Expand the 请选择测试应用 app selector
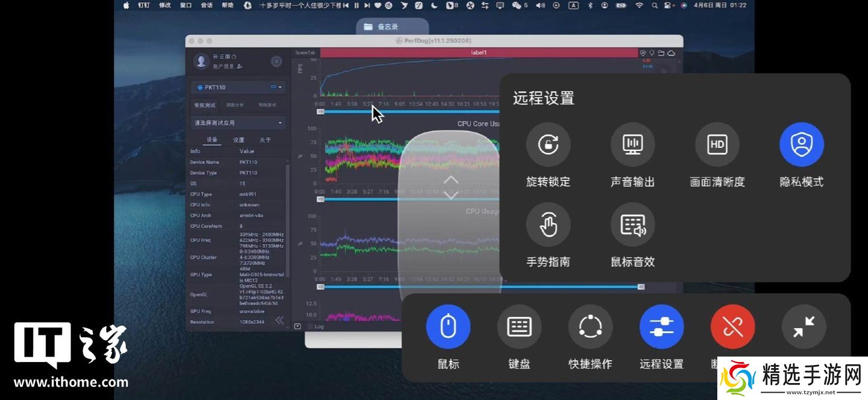This screenshot has width=868, height=400. pyautogui.click(x=238, y=123)
